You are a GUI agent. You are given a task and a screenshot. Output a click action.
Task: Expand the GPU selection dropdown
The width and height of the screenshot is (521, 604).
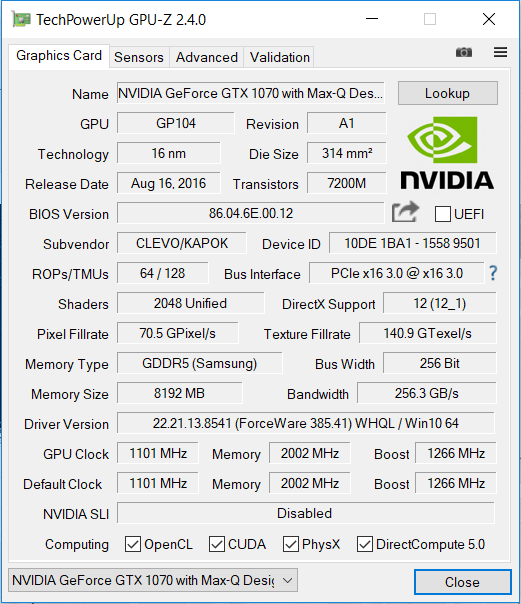[153, 580]
